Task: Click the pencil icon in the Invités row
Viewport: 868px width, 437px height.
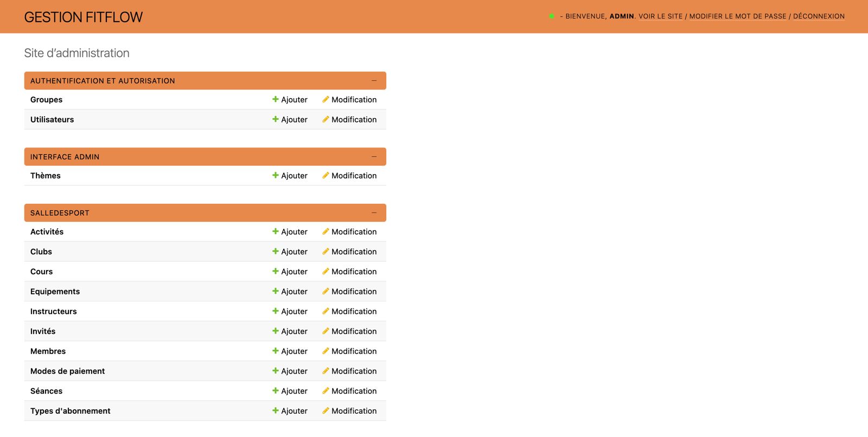Action: coord(325,331)
